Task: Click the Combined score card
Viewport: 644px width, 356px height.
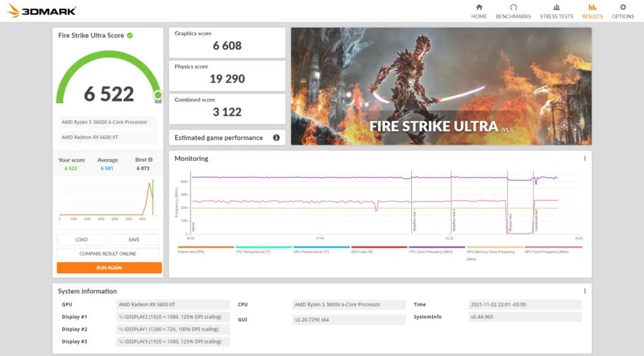Action: 227,109
